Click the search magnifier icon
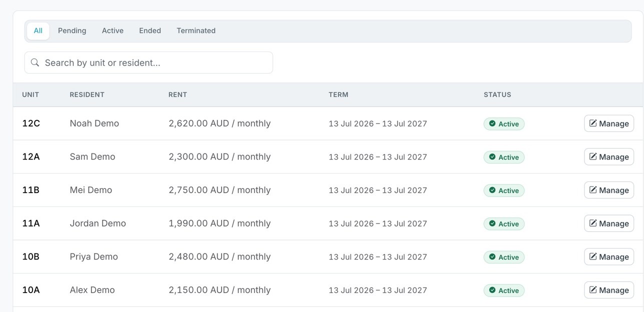Image resolution: width=644 pixels, height=312 pixels. pyautogui.click(x=35, y=62)
